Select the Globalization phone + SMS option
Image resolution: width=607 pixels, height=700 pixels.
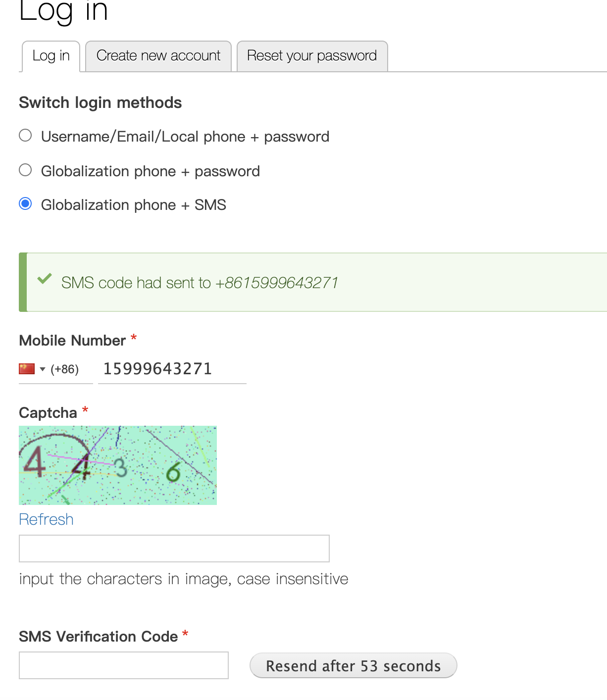(x=25, y=203)
